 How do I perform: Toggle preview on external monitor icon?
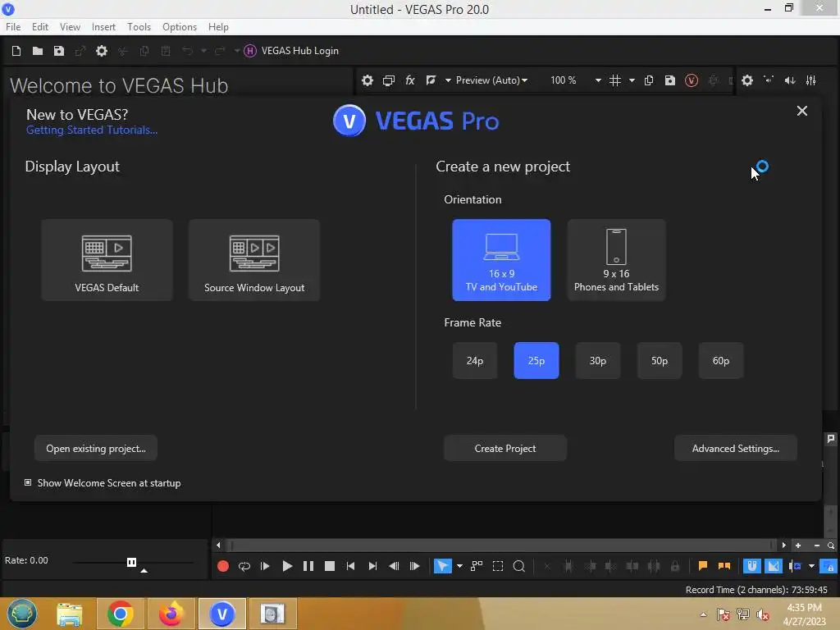tap(388, 80)
